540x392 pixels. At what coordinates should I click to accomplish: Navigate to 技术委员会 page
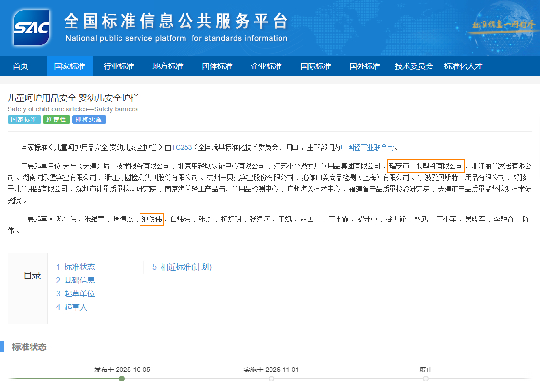[414, 66]
